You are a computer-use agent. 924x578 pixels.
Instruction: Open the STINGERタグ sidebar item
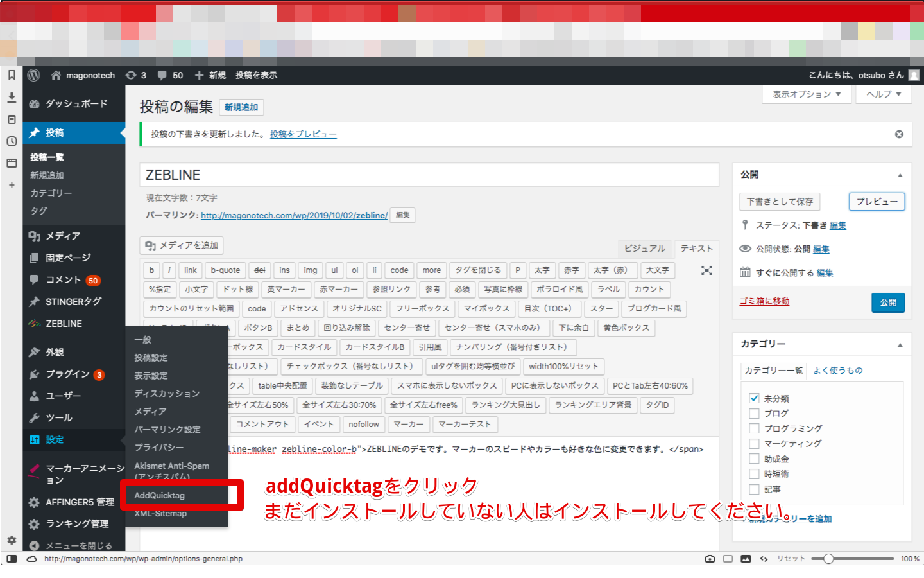pyautogui.click(x=74, y=302)
